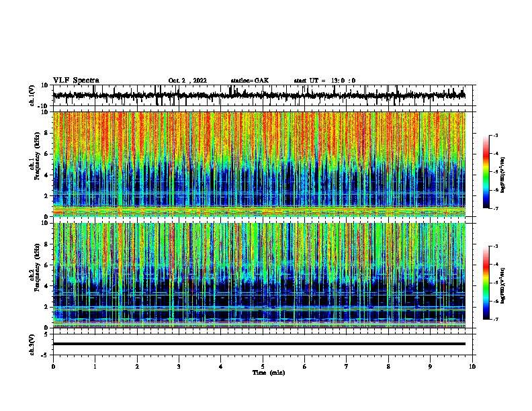This screenshot has width=532, height=411.
Task: Click the "-7" tick on the upper colorbar
Action: [495, 208]
